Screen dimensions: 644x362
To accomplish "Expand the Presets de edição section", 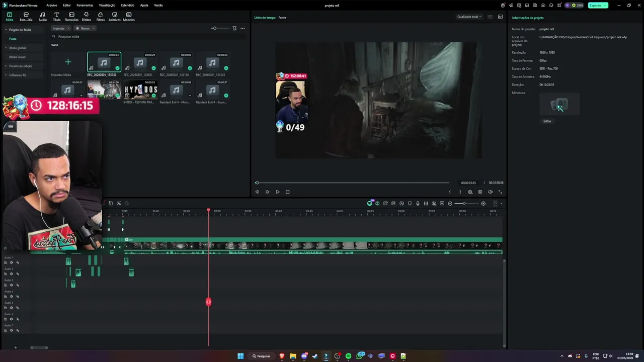I will [6, 66].
